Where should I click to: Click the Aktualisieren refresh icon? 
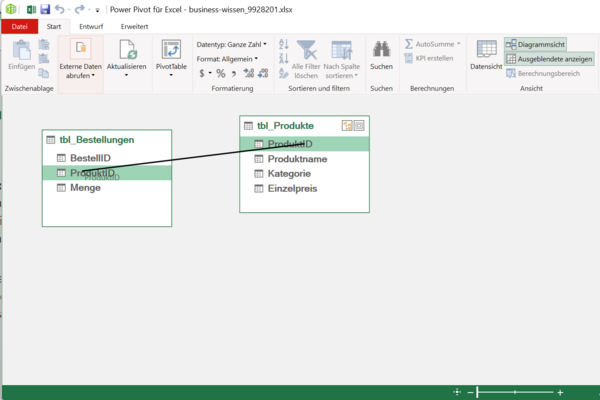pos(127,49)
